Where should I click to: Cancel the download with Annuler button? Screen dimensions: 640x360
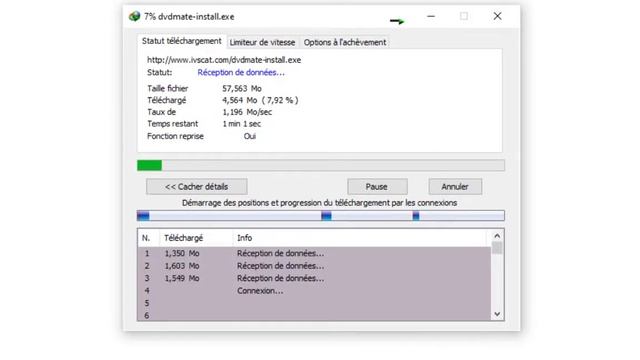click(x=455, y=187)
